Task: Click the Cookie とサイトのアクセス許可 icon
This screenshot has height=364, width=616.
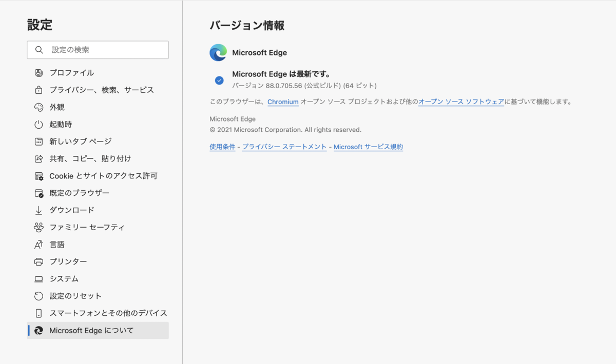Action: 38,176
